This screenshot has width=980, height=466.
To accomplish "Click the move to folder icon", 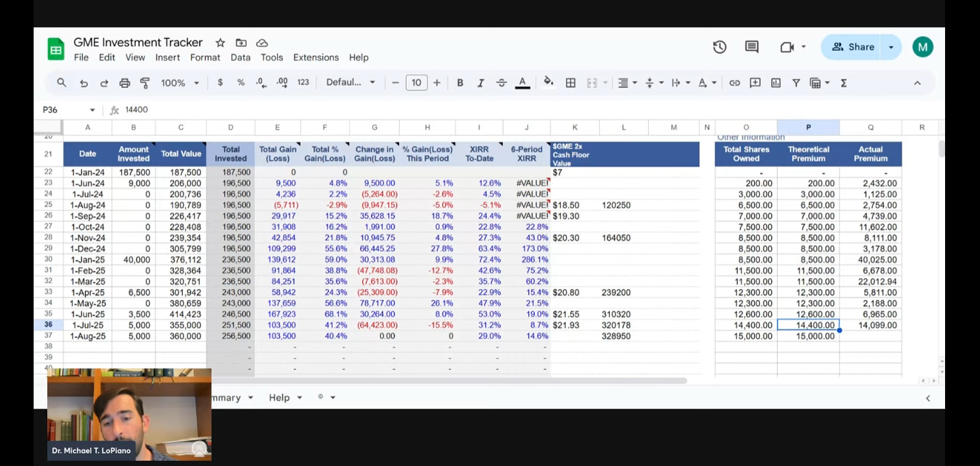I will point(241,43).
